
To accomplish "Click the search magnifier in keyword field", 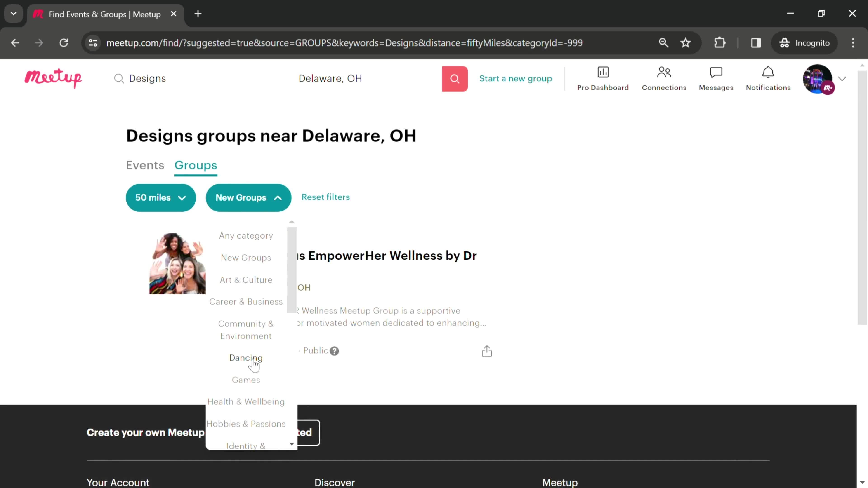I will [119, 78].
